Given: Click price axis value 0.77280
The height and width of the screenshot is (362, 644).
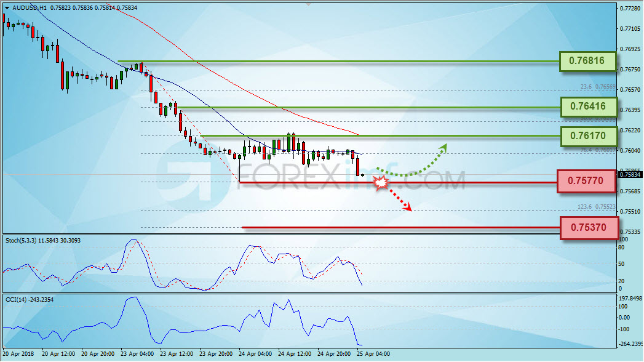Looking at the screenshot, I should click(x=630, y=8).
